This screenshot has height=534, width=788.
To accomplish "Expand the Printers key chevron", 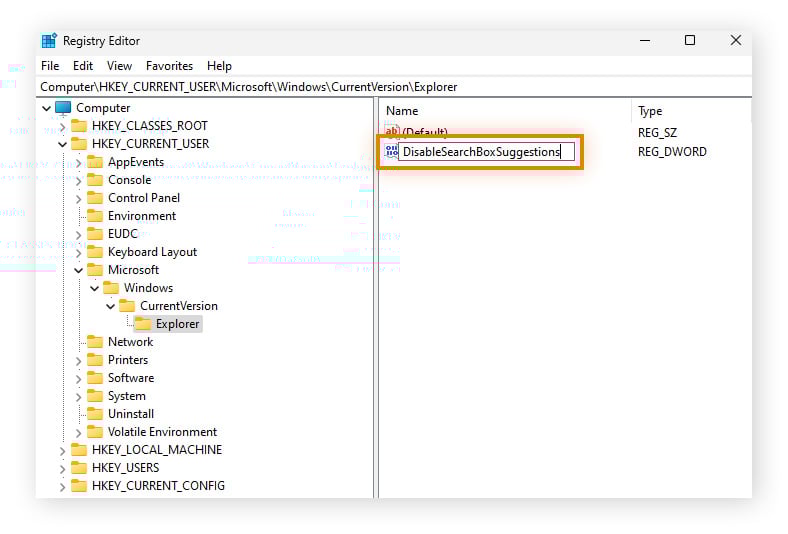I will pos(78,361).
